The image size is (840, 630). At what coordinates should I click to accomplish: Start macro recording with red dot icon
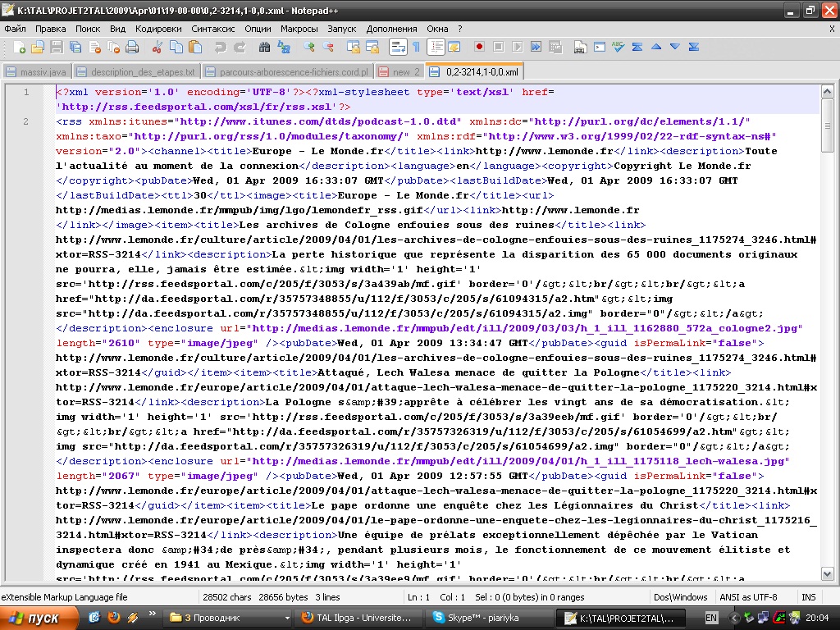(479, 47)
